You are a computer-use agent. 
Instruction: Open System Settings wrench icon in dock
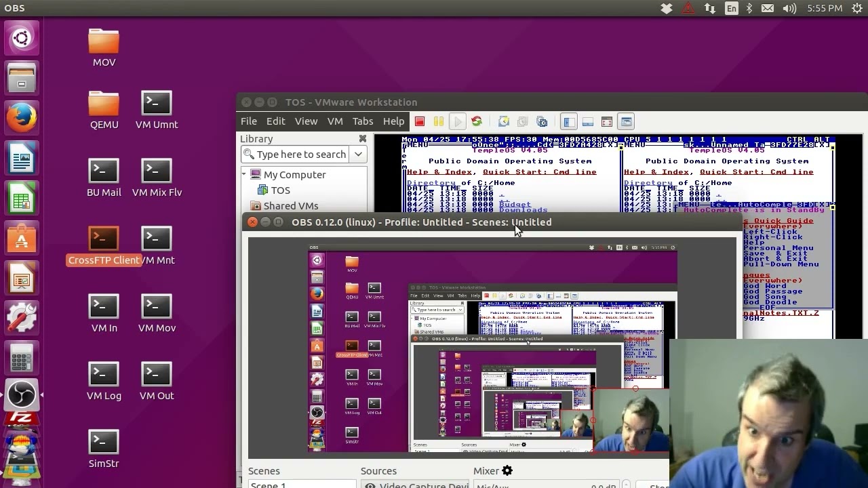pos(22,317)
